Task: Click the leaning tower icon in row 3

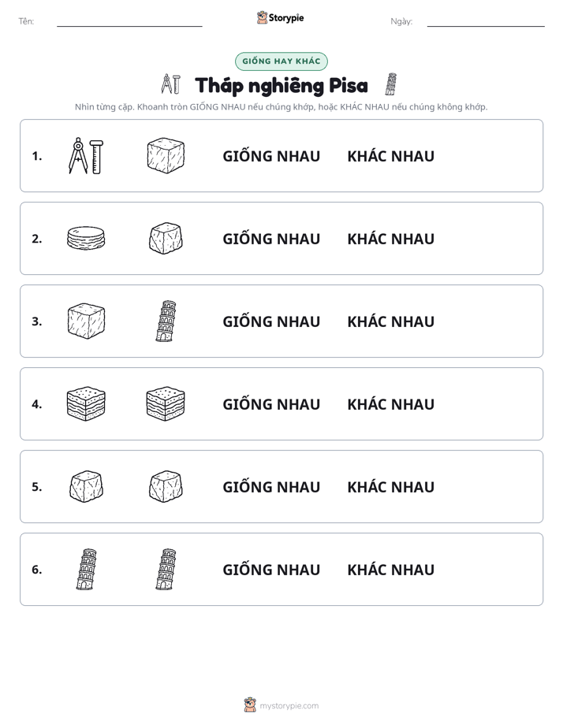Action: 166,321
